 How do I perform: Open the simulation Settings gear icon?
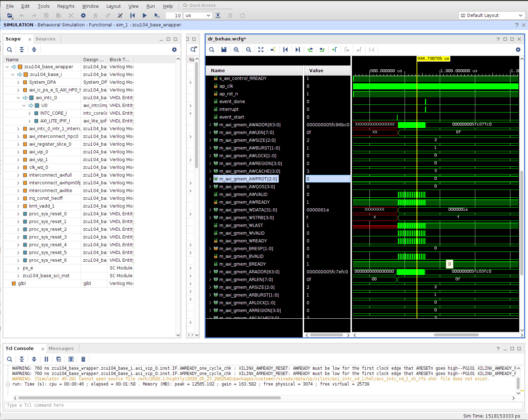[x=83, y=15]
